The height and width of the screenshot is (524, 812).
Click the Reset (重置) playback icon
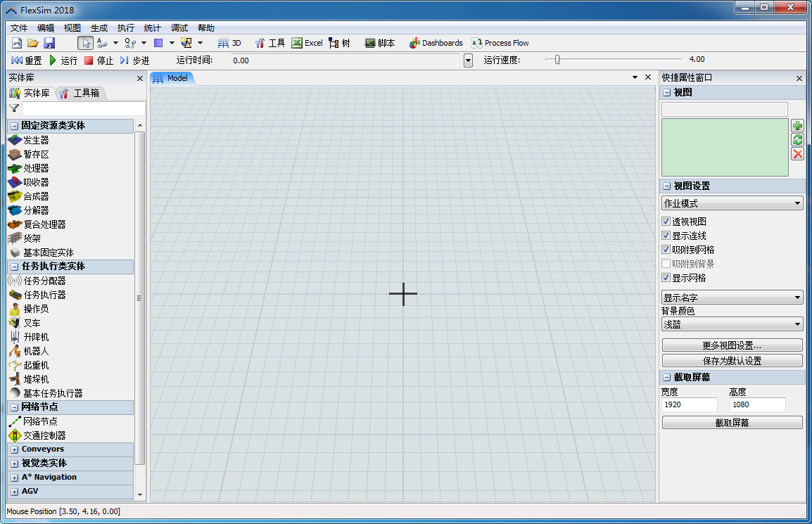pos(17,60)
